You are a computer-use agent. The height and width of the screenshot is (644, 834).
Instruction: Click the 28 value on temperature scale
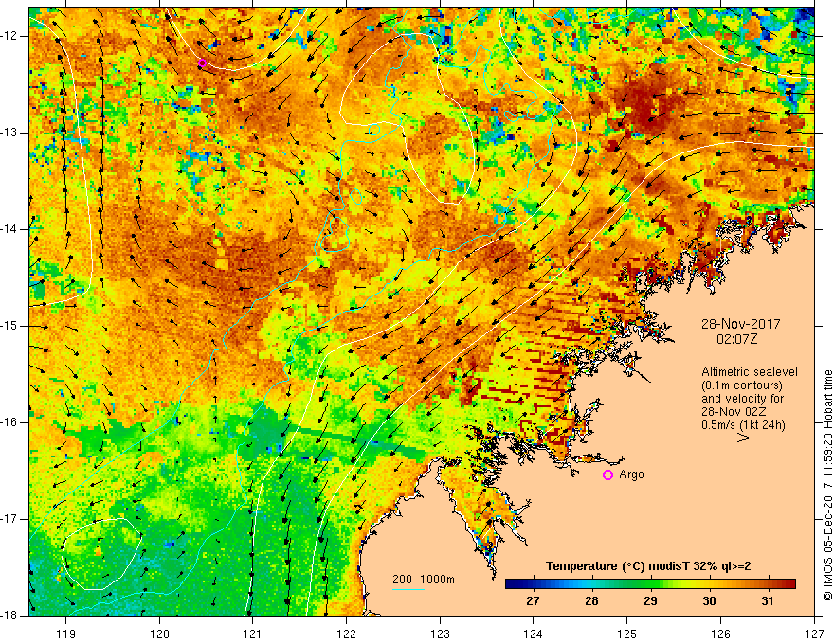591,601
